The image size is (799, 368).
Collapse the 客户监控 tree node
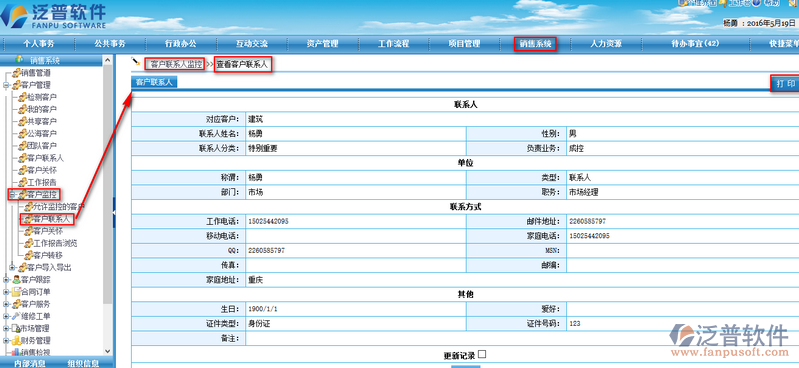[12, 195]
